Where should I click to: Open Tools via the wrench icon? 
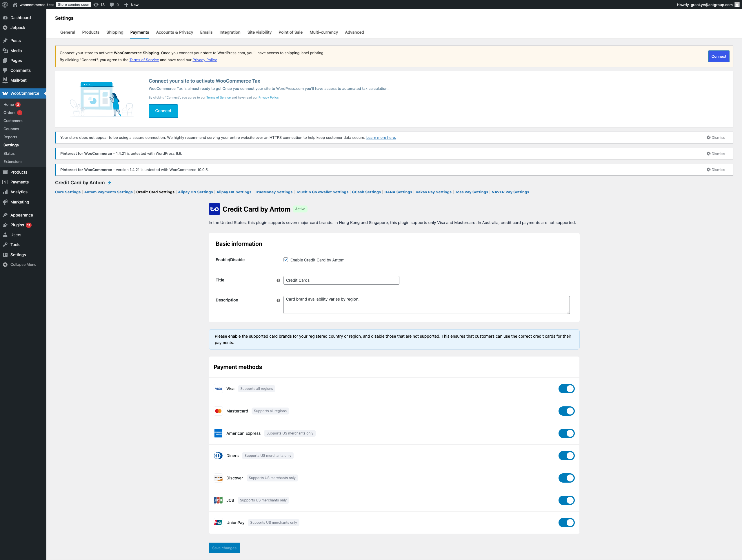click(6, 245)
